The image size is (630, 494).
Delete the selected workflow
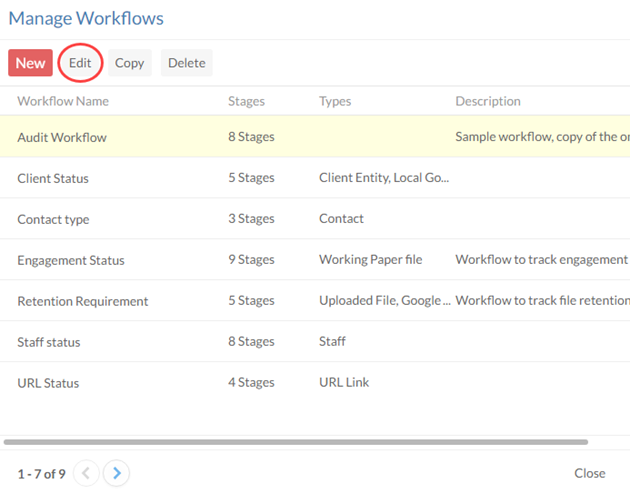[186, 63]
